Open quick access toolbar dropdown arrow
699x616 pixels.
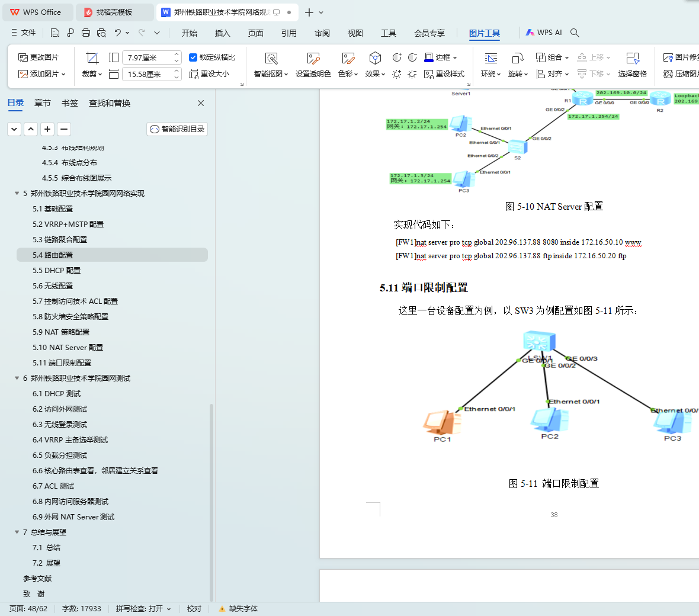(157, 33)
